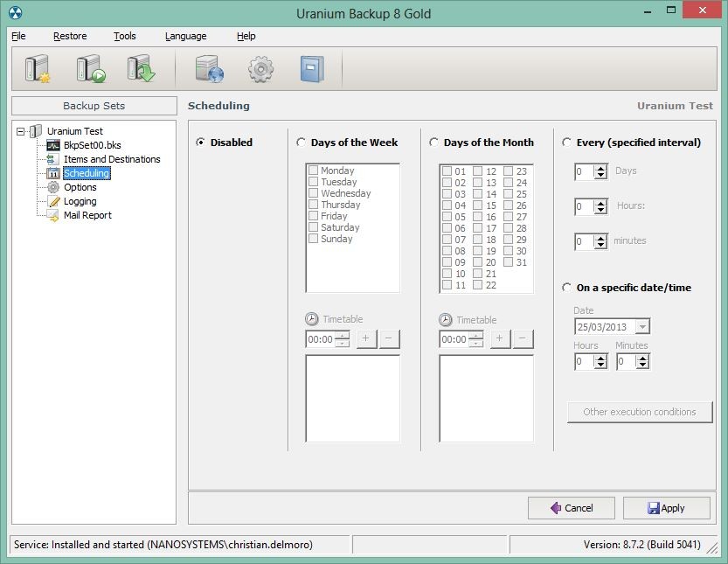Check the Wednesday checkbox
Viewport: 728px width, 564px height.
314,192
